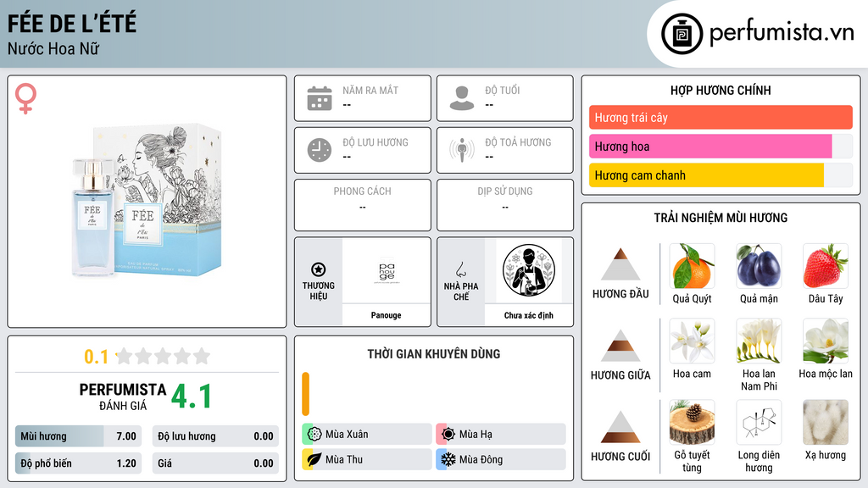Click the Mùa Đông season button

click(501, 459)
